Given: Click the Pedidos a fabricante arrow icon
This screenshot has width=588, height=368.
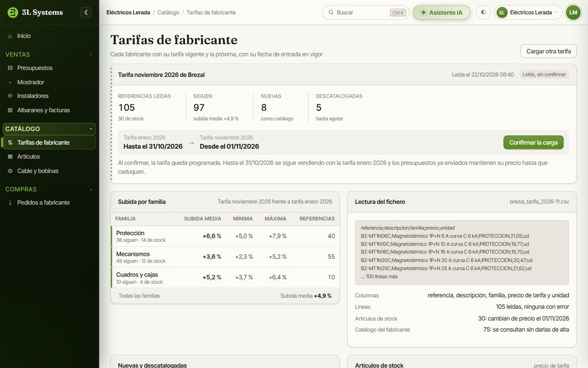Looking at the screenshot, I should [x=10, y=202].
